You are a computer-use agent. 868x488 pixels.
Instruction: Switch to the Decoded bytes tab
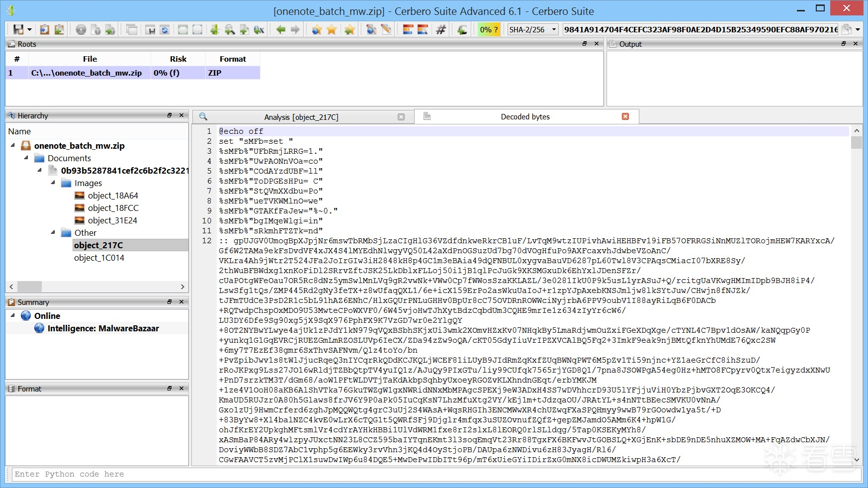525,116
